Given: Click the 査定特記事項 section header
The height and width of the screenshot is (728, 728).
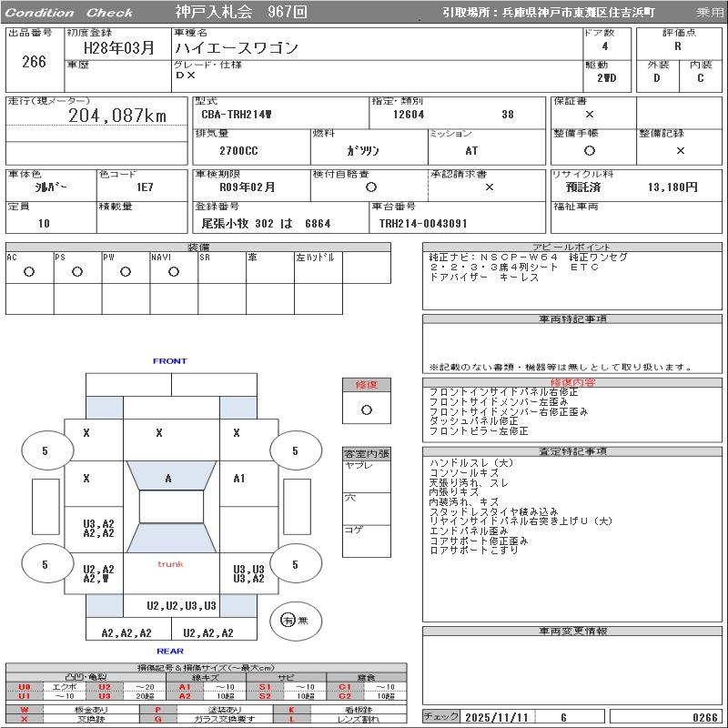Looking at the screenshot, I should pyautogui.click(x=572, y=451).
